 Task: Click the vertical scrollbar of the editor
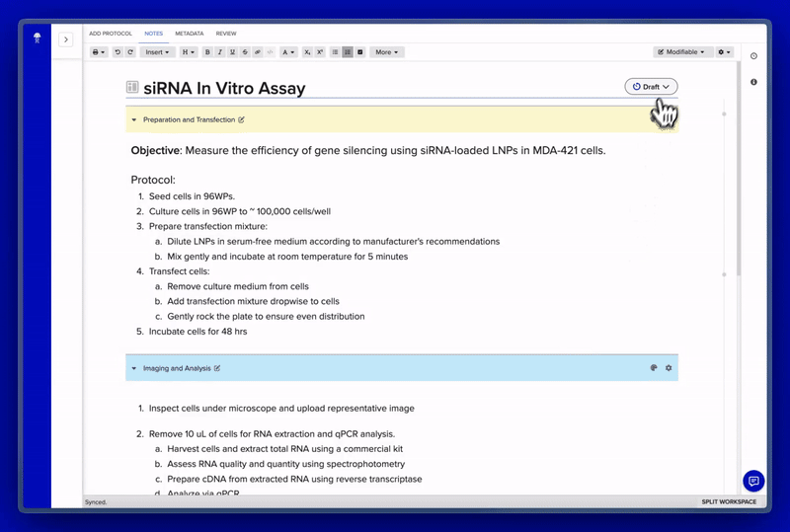coord(739,169)
